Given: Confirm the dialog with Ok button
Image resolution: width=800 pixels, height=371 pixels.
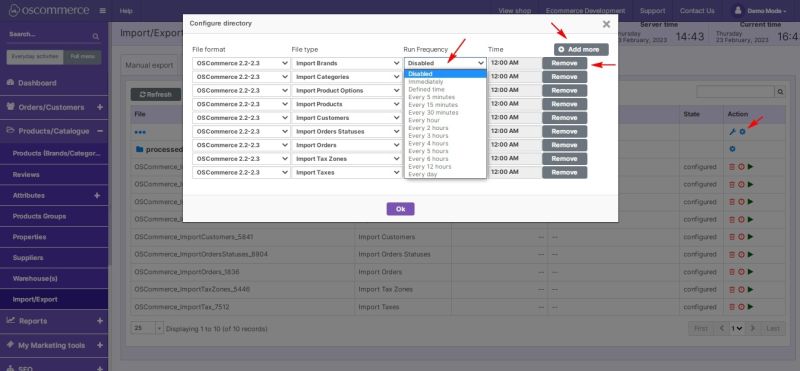Looking at the screenshot, I should (401, 209).
